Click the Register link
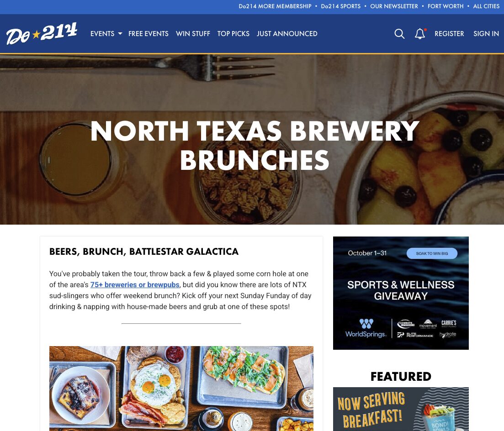 click(449, 34)
